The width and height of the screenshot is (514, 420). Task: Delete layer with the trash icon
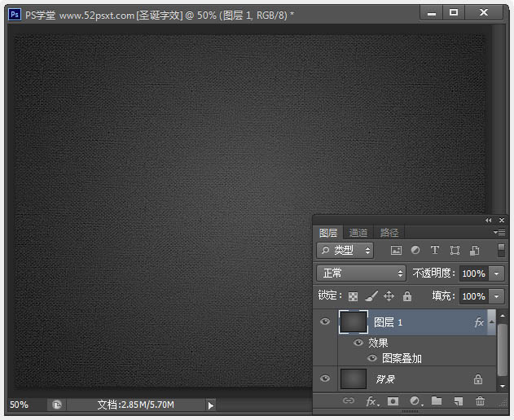pyautogui.click(x=481, y=401)
